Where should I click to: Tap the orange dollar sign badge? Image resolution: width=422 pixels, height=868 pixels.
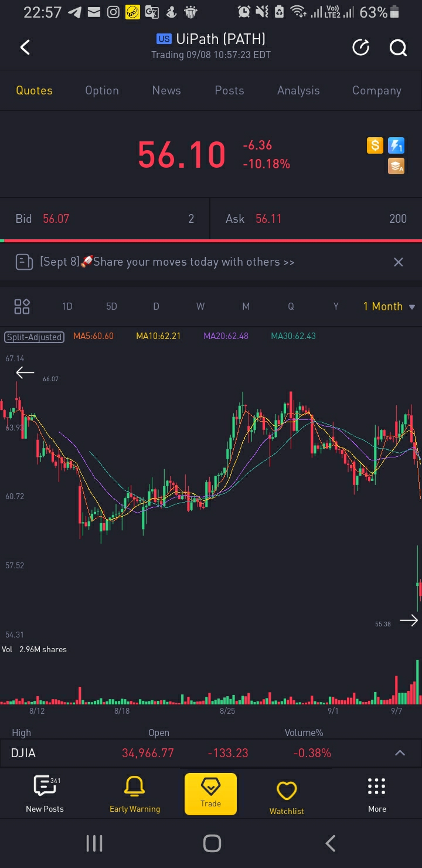375,145
